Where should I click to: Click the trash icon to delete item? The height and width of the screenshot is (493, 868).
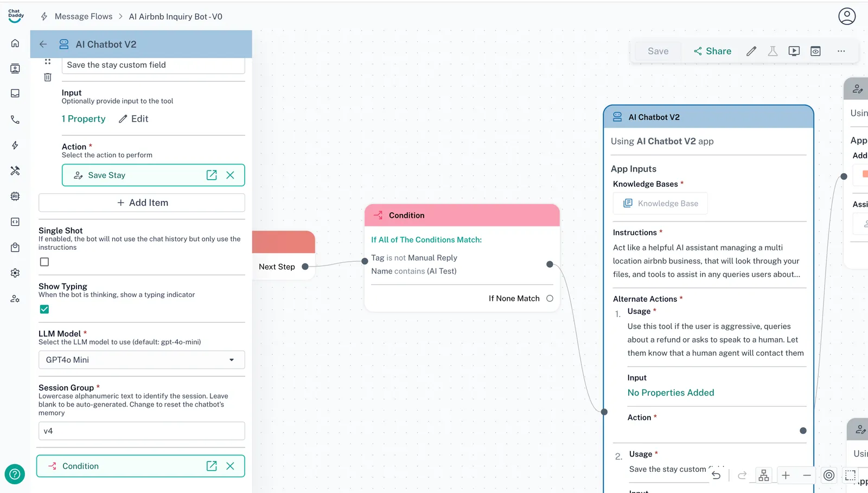(48, 78)
